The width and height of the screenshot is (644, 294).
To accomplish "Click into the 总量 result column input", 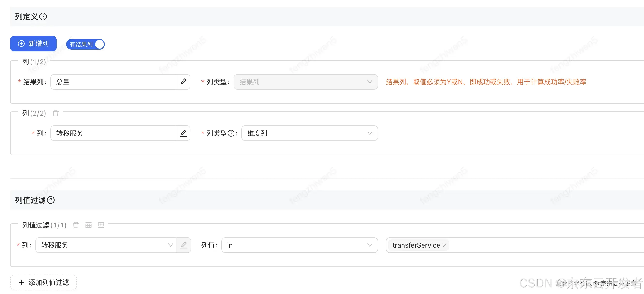I will [113, 82].
